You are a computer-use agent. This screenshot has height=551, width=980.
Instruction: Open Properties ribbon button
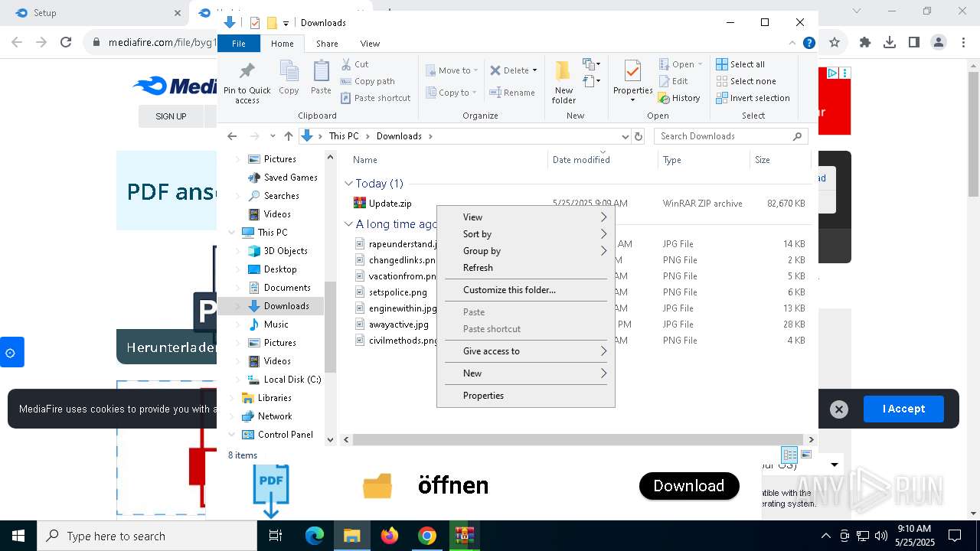(x=632, y=82)
